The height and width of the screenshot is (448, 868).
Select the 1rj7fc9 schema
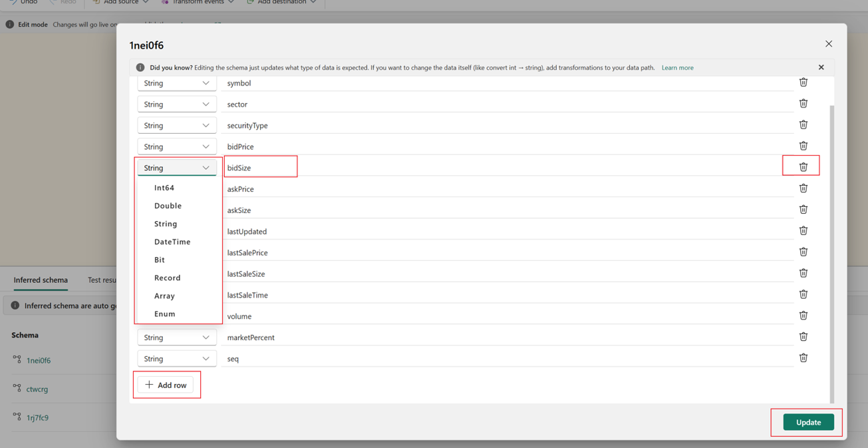click(x=38, y=417)
